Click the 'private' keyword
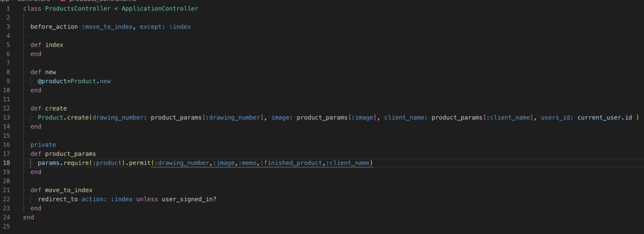Viewport: 644px width, 234px height. click(x=43, y=144)
